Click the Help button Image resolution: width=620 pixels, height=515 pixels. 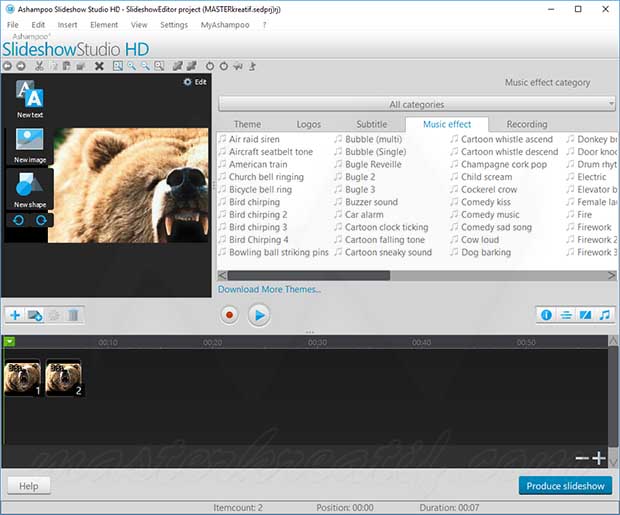29,486
